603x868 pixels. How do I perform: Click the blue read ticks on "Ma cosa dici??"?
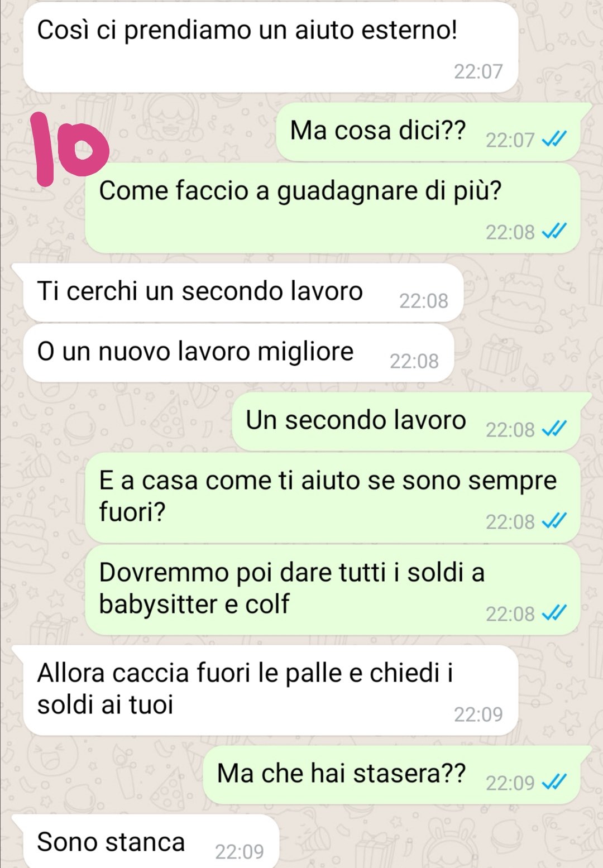(x=554, y=139)
